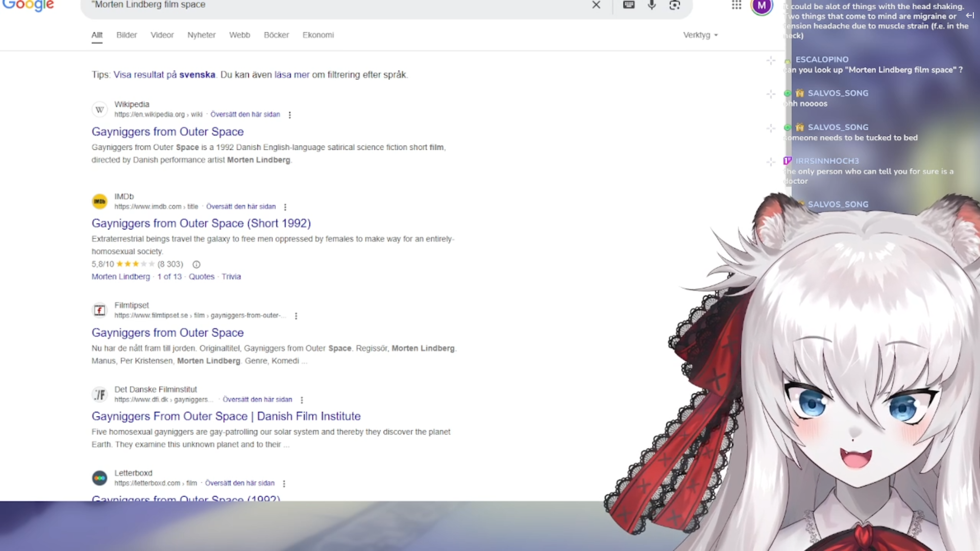Open the Wikipedia result title link
The width and height of the screenshot is (980, 551).
167,132
